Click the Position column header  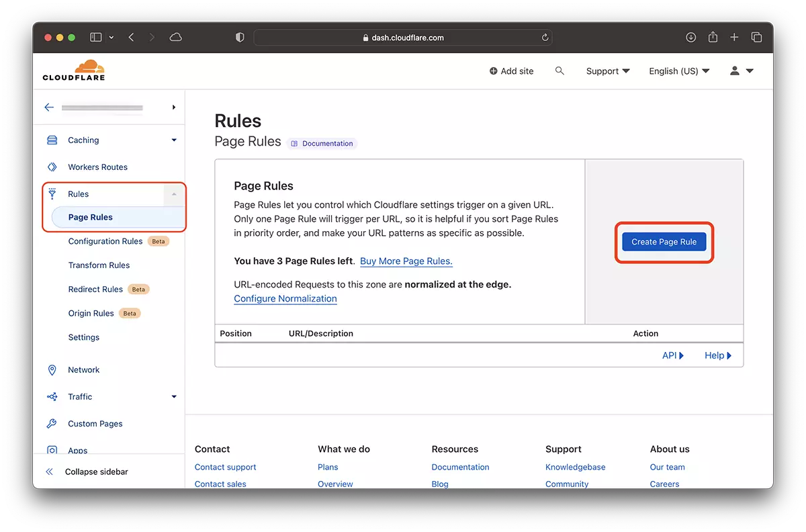click(x=236, y=333)
